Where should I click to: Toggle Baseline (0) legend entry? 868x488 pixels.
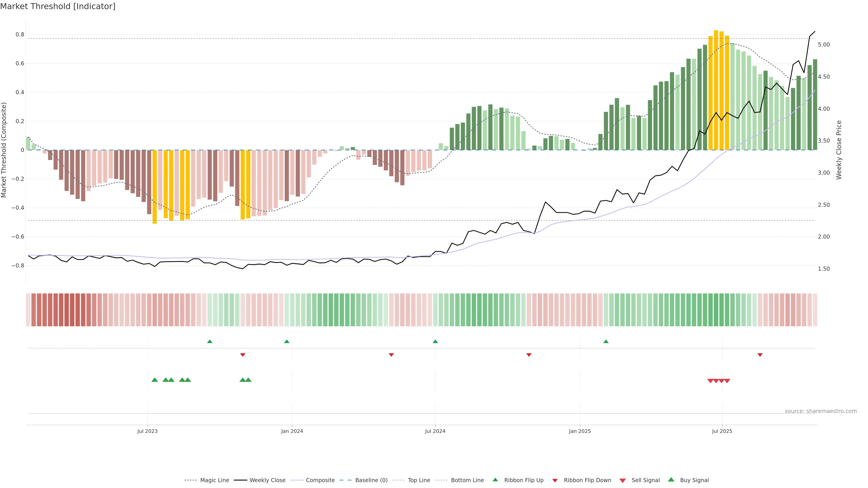[x=371, y=480]
